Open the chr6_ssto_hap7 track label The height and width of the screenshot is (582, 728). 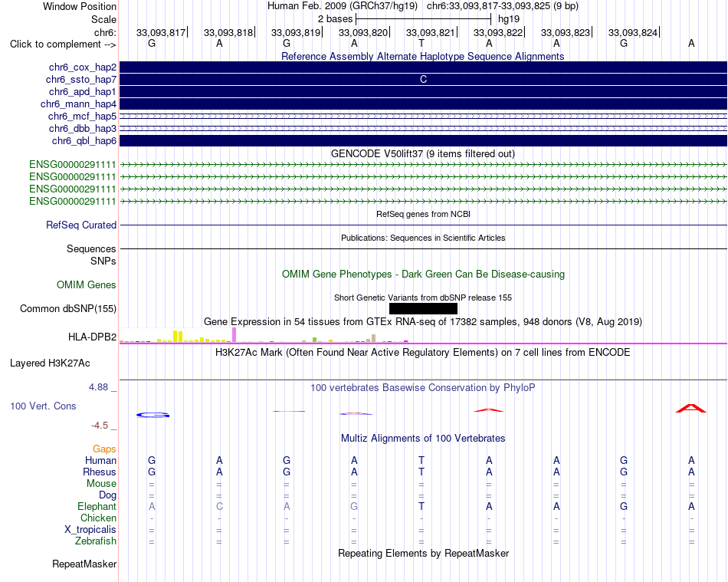point(81,80)
